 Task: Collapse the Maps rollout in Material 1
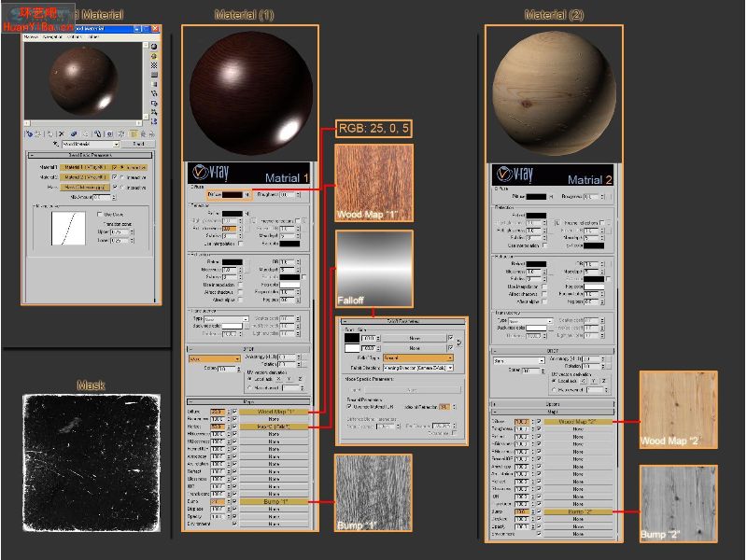pyautogui.click(x=248, y=401)
